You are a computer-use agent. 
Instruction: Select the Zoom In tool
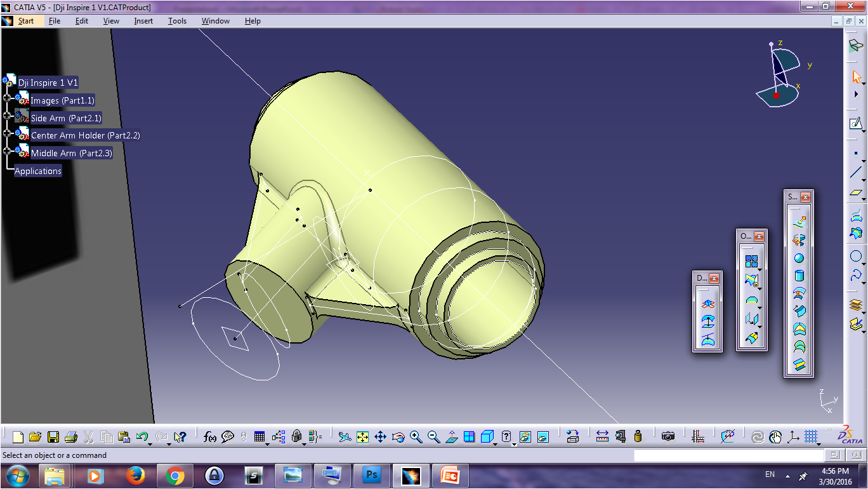[416, 436]
